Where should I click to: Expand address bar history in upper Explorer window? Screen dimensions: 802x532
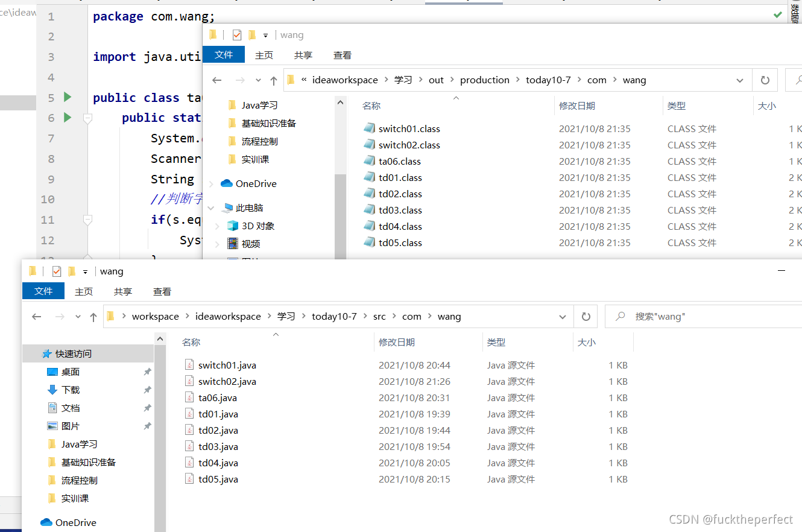740,80
